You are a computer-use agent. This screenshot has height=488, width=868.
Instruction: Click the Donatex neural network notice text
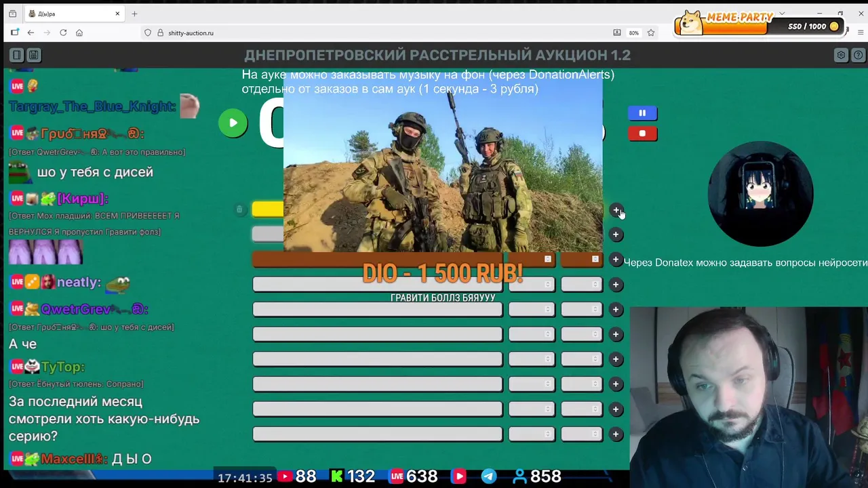tap(745, 262)
